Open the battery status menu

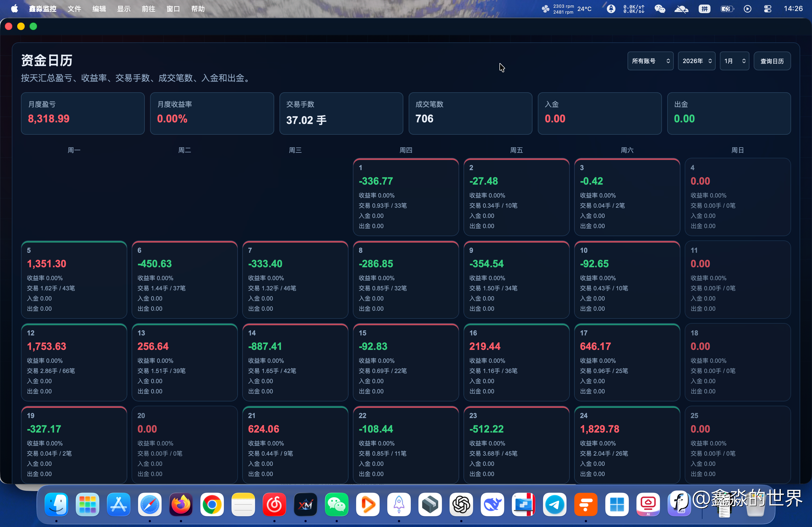tap(727, 9)
